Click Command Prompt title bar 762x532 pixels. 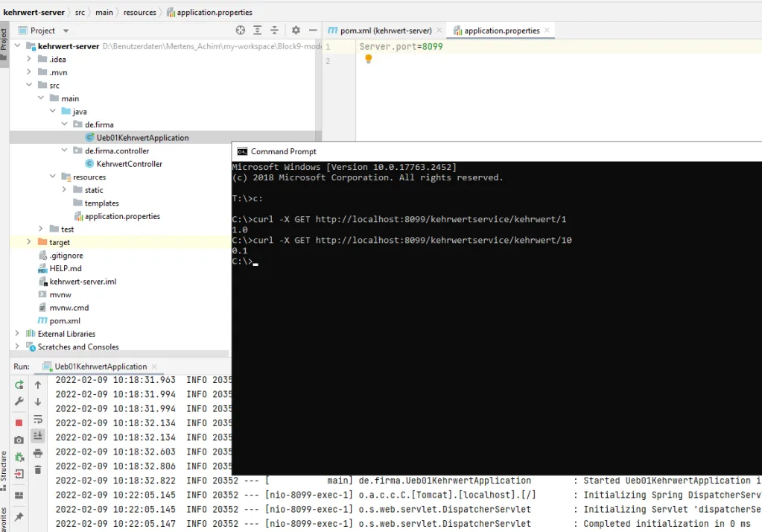point(497,152)
